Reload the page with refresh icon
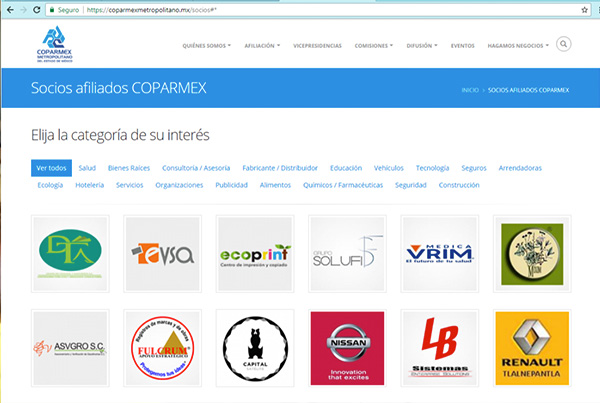Image resolution: width=600 pixels, height=403 pixels. (x=37, y=10)
